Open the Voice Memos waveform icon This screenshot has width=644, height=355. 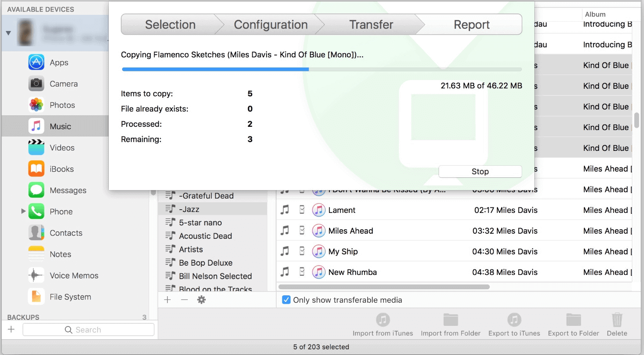[x=36, y=275]
